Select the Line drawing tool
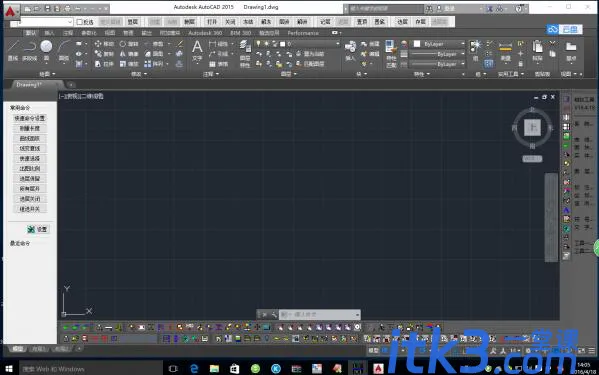 [13, 51]
